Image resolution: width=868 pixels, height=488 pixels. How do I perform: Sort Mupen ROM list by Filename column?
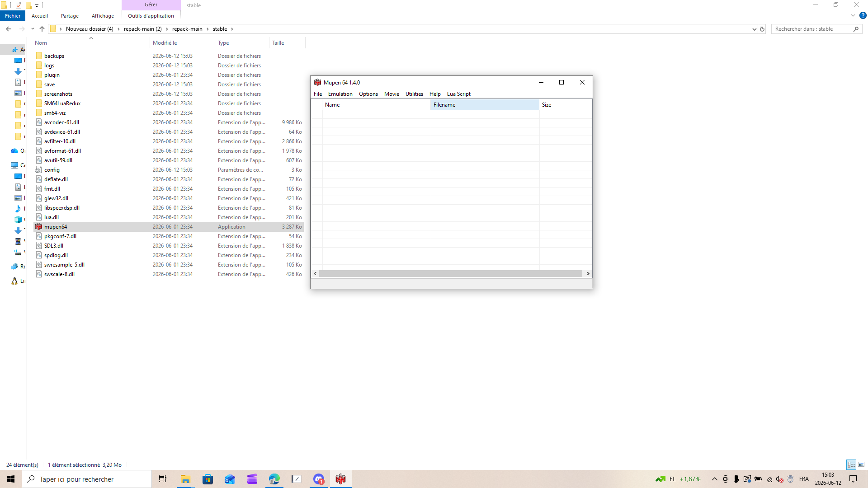tap(485, 105)
